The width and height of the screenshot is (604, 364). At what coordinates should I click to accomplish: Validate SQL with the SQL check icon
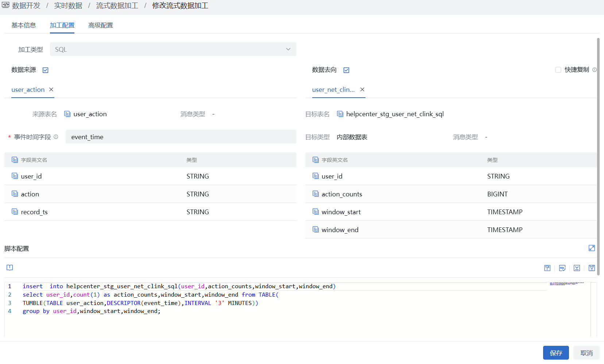[562, 268]
